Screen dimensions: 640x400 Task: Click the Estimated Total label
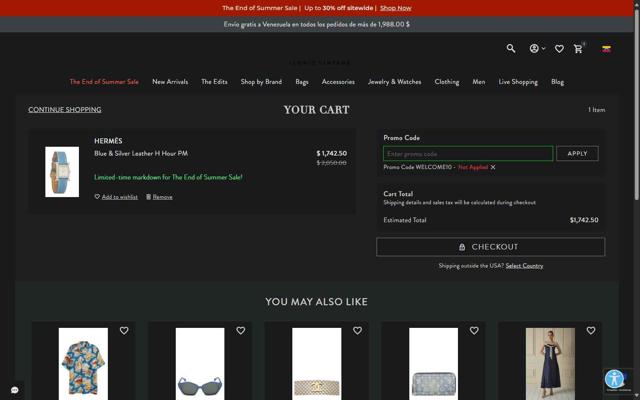tap(404, 220)
